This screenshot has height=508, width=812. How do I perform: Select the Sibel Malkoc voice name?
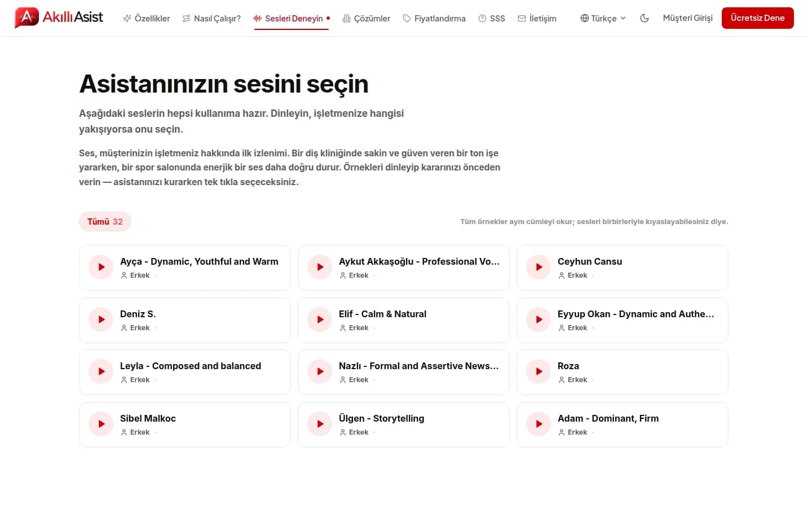point(148,418)
